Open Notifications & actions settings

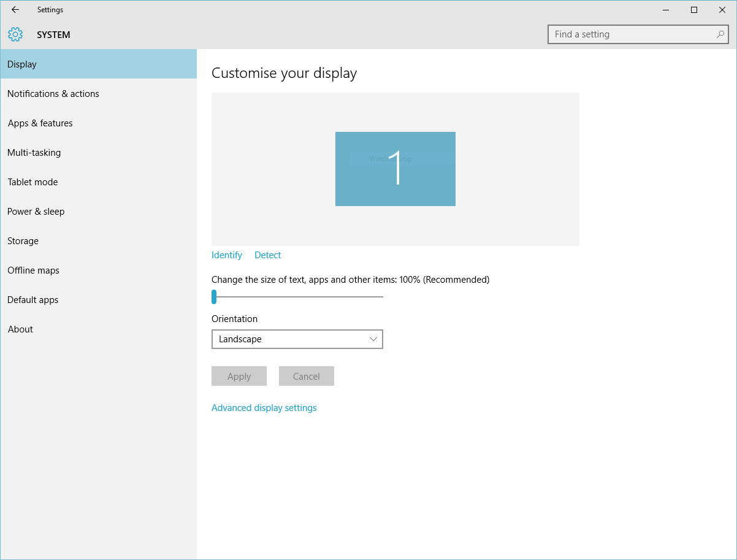click(x=98, y=93)
